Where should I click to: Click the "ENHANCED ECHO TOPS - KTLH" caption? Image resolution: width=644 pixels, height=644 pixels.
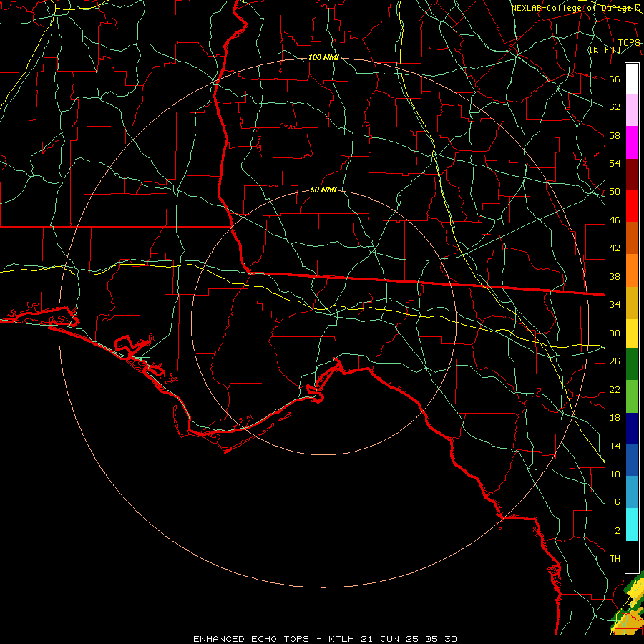[x=275, y=639]
